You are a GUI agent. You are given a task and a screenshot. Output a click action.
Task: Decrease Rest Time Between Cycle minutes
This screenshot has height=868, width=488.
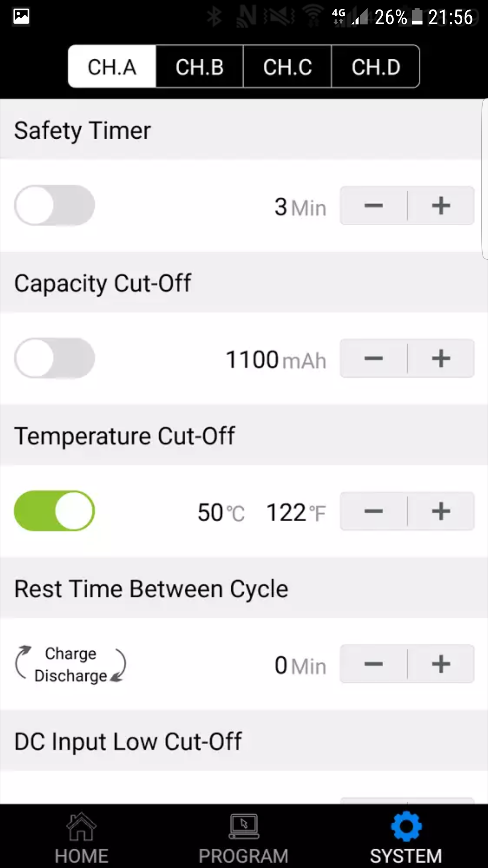pos(373,664)
